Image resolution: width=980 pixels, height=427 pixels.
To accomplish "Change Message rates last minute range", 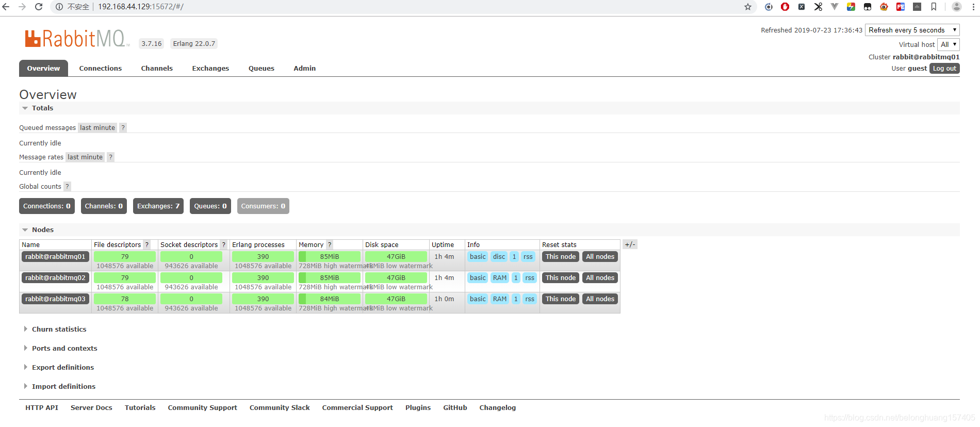I will (85, 157).
